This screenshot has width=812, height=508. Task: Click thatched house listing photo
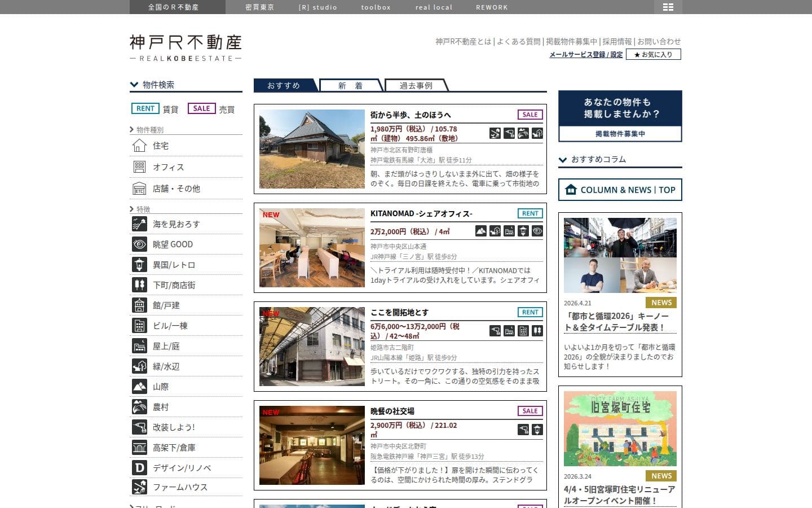pyautogui.click(x=312, y=149)
